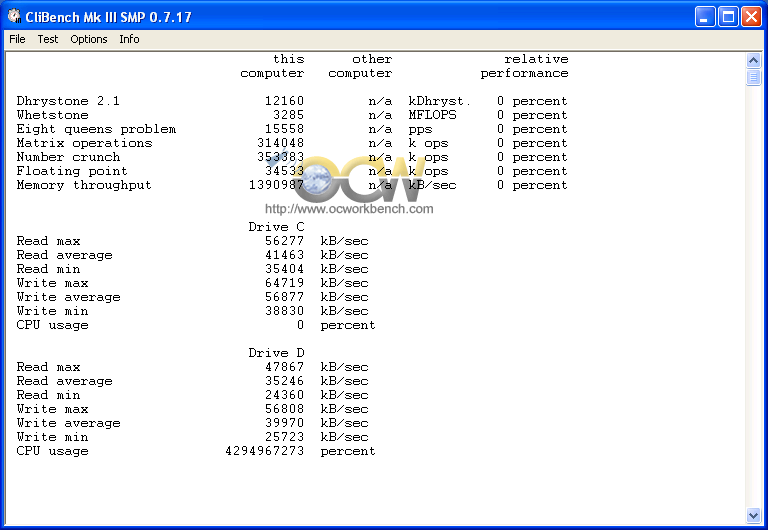
Task: Click the Drive C Write min value 38830
Action: pyautogui.click(x=284, y=311)
